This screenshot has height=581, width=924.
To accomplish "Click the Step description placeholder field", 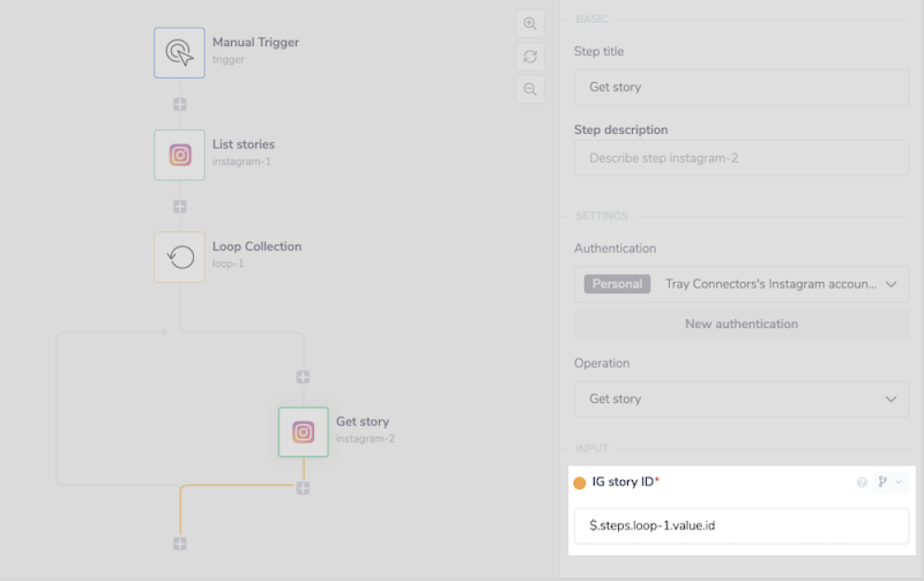I will click(x=741, y=159).
